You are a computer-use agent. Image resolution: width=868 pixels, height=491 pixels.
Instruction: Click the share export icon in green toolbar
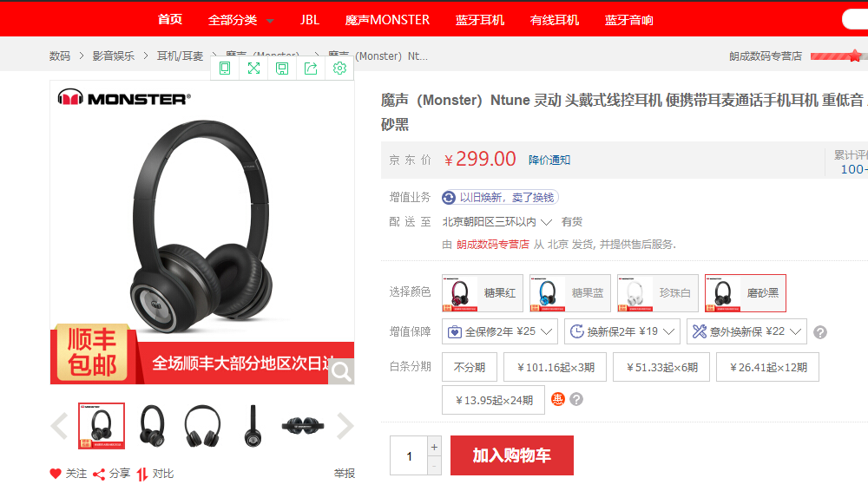[311, 68]
